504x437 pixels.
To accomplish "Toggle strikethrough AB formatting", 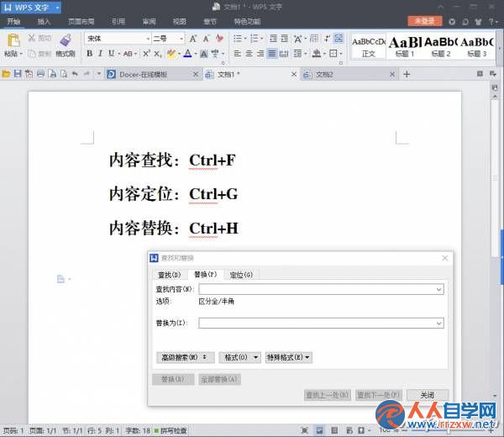I will (x=128, y=54).
